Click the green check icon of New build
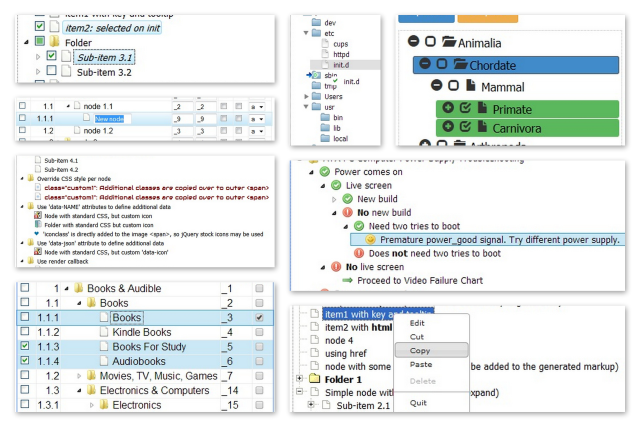This screenshot has width=640, height=427. [347, 199]
